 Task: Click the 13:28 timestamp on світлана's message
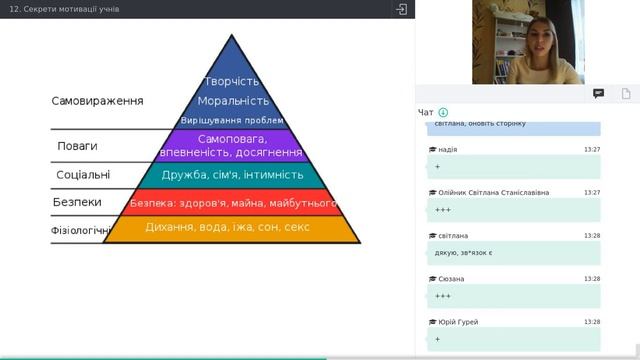(x=592, y=236)
